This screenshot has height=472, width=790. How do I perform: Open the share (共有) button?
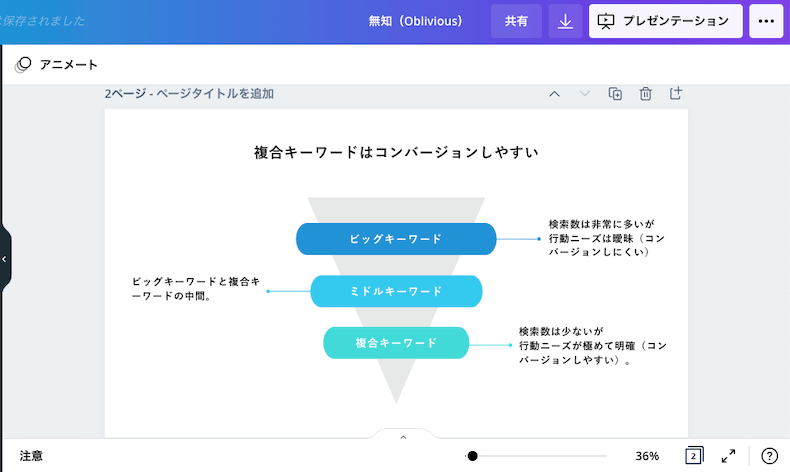pyautogui.click(x=516, y=21)
